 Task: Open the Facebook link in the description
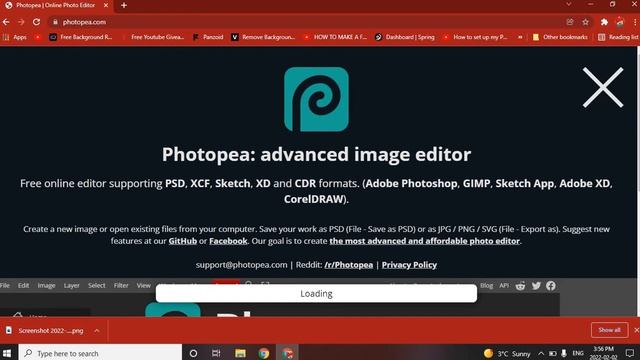[228, 241]
